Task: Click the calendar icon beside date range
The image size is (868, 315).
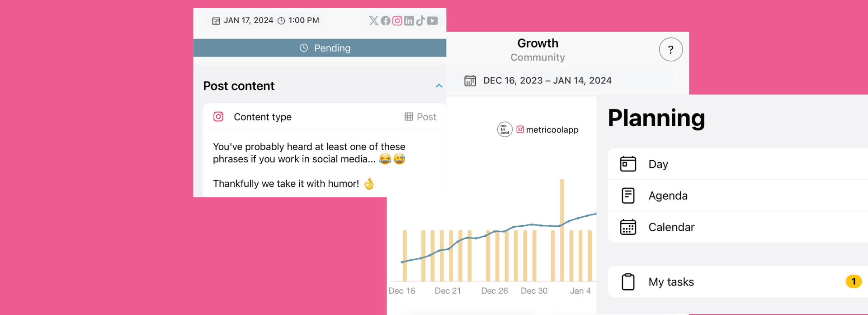Action: 470,81
